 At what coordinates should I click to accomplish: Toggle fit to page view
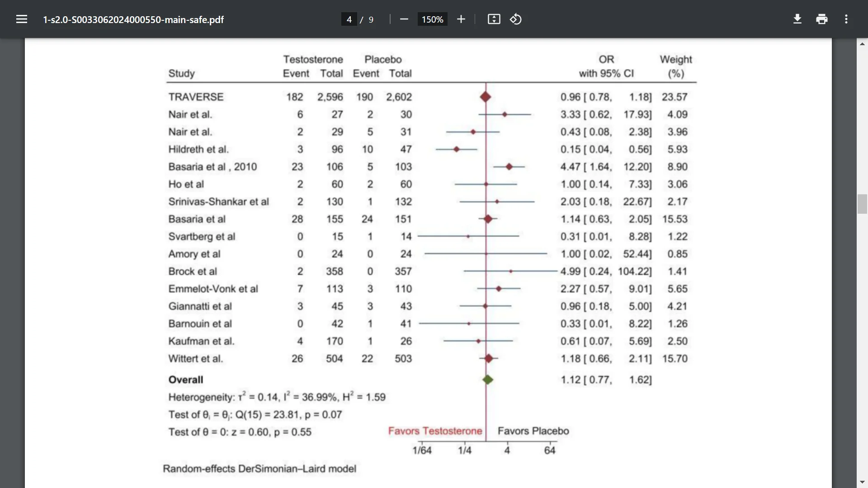point(494,19)
